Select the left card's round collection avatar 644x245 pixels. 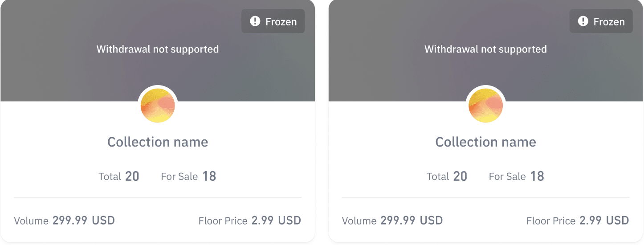point(158,106)
